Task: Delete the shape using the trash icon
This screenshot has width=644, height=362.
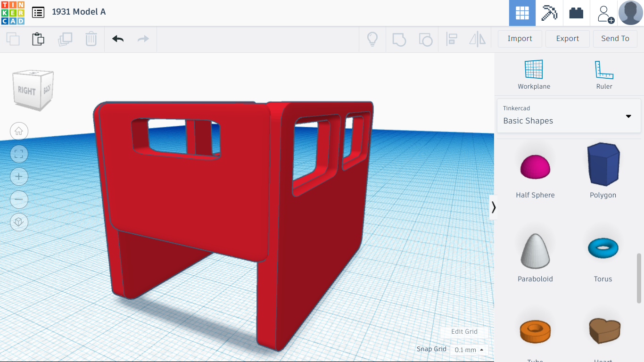Action: (91, 39)
